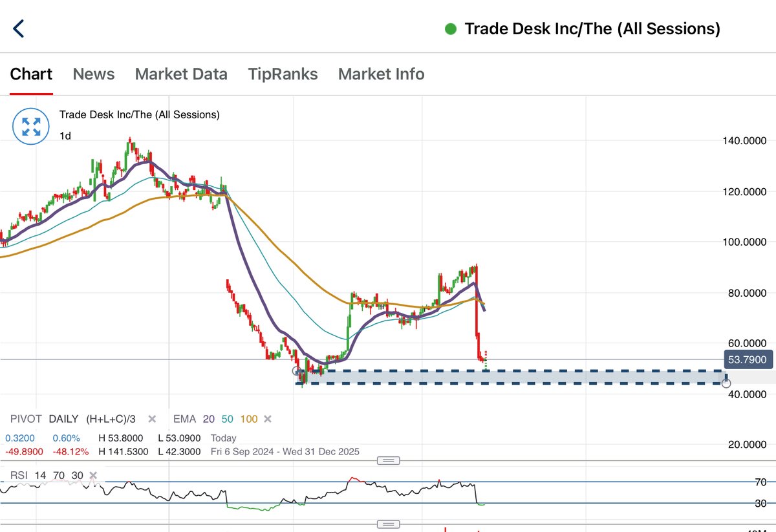776x532 pixels.
Task: Click the L 42.3000 range low value
Action: [180, 451]
